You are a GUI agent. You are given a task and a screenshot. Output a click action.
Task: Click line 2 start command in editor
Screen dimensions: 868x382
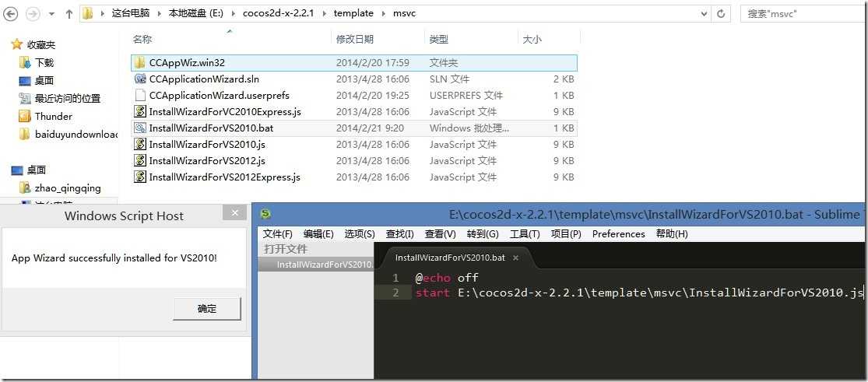pos(639,293)
